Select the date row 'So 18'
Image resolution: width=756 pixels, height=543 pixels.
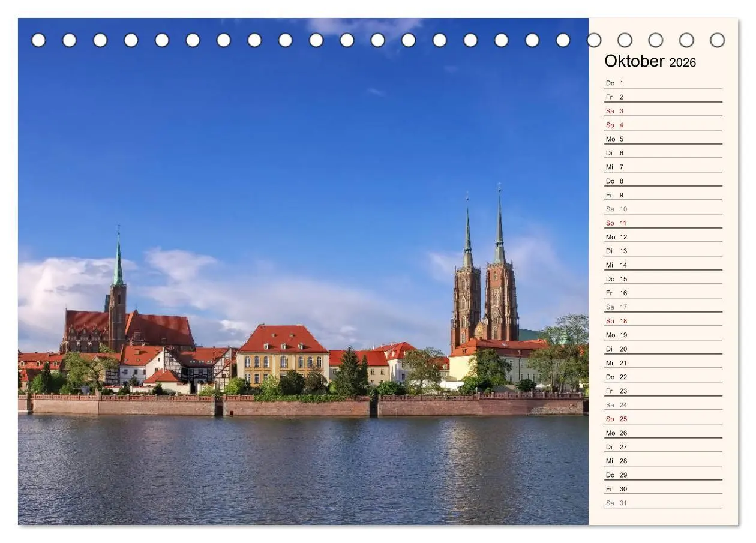[x=663, y=321]
